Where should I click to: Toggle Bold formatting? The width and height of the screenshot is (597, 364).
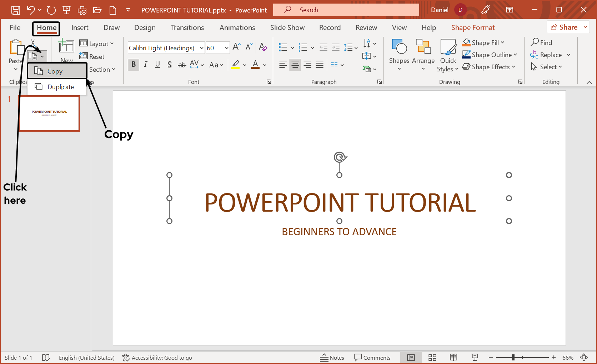point(133,65)
